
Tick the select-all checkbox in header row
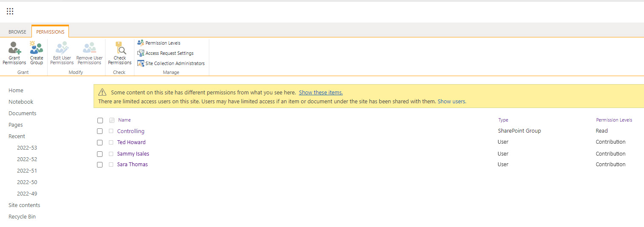coord(100,120)
